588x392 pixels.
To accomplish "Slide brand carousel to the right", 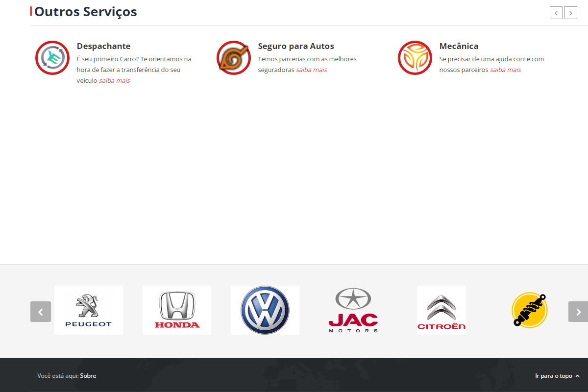I will tap(578, 312).
